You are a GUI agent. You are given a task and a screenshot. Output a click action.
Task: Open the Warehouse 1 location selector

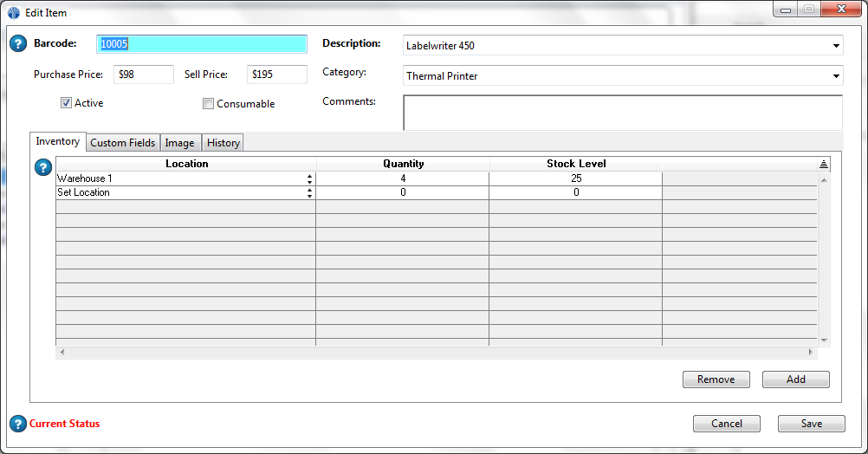(309, 178)
